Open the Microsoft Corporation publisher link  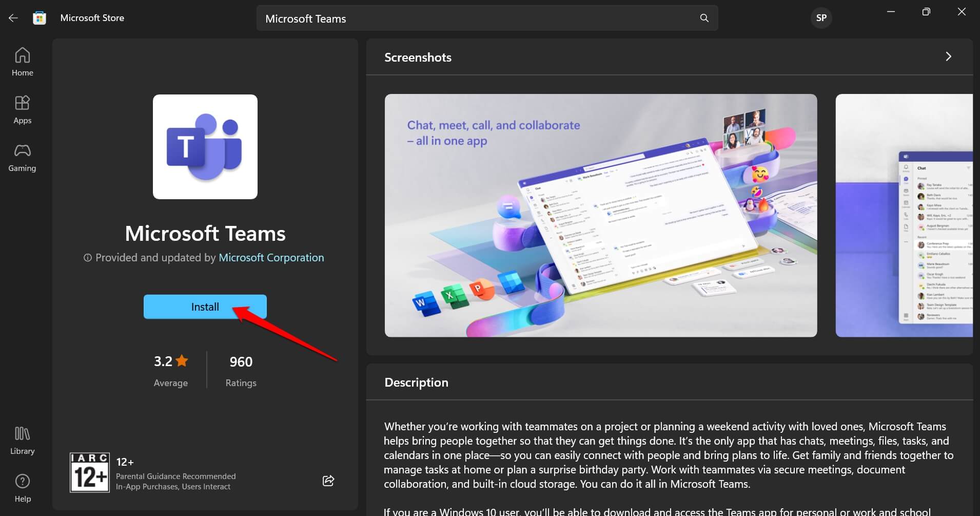pyautogui.click(x=271, y=257)
